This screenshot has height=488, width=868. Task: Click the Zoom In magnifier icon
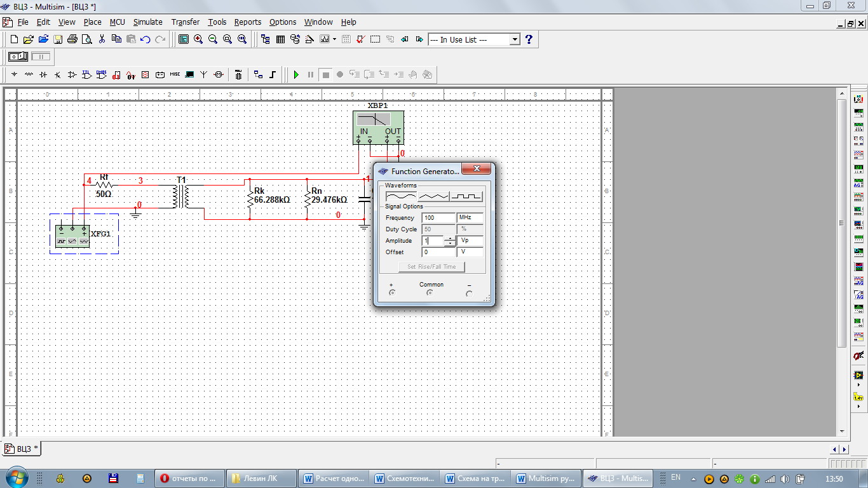pyautogui.click(x=198, y=39)
